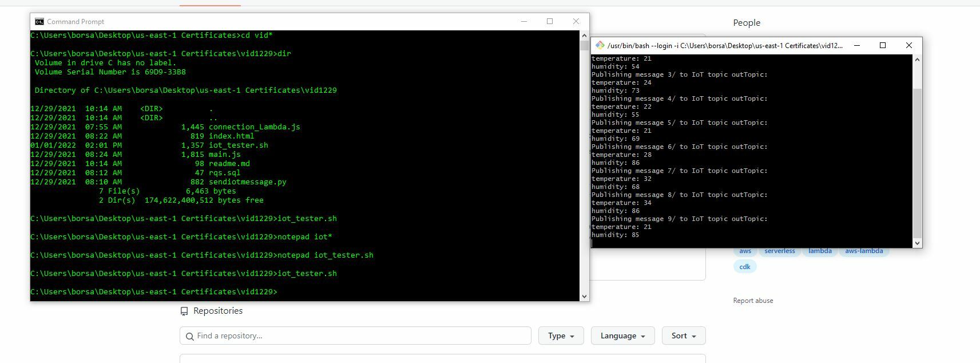
Task: Open the Type filter dropdown
Action: [561, 336]
